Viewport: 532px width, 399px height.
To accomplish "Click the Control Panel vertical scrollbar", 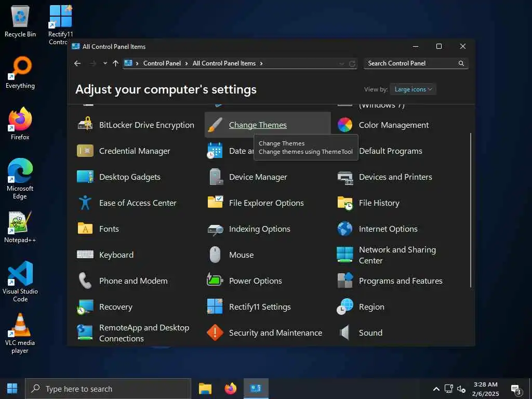I will [471, 210].
